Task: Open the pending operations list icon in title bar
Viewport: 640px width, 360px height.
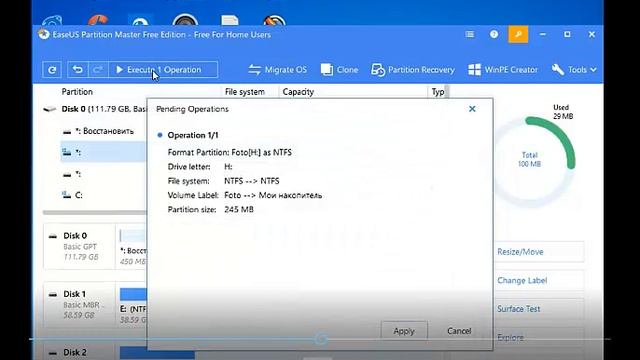Action: point(469,34)
